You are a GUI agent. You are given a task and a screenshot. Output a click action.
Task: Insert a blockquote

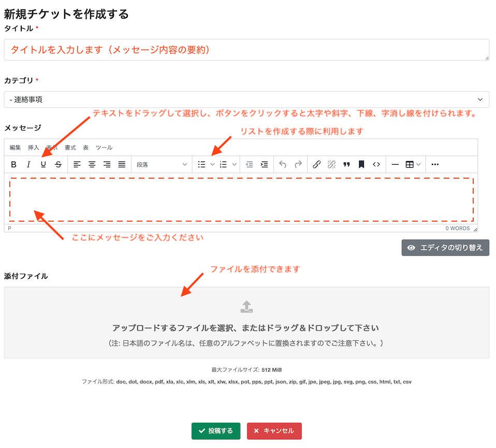(347, 164)
